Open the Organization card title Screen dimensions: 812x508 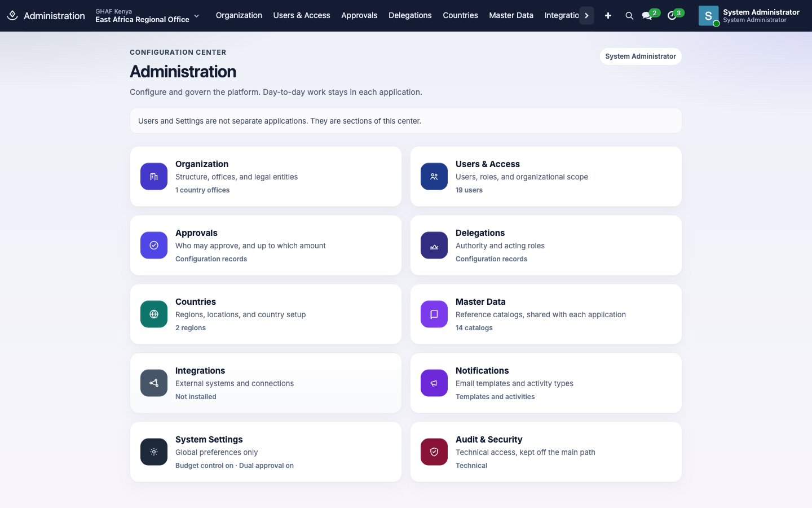pos(202,164)
